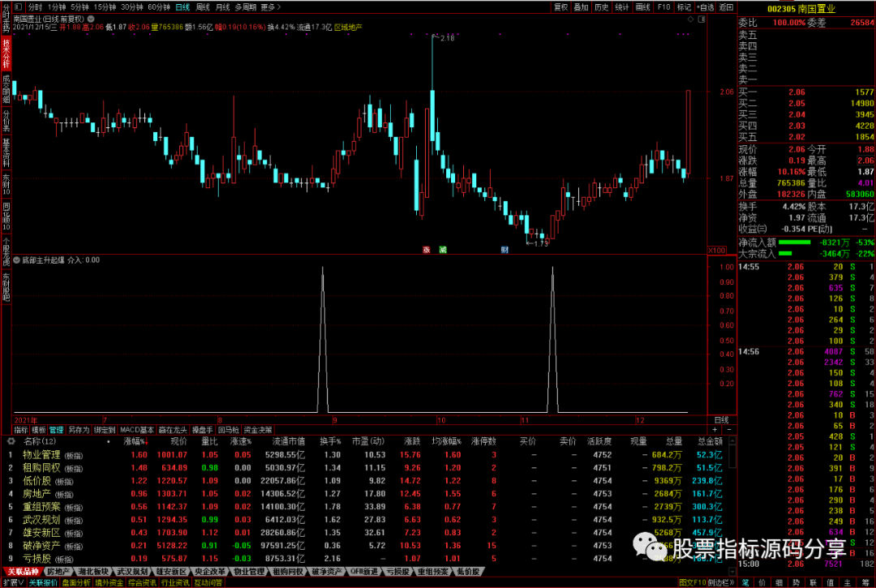Expand the 更多 periods menu

pyautogui.click(x=270, y=7)
